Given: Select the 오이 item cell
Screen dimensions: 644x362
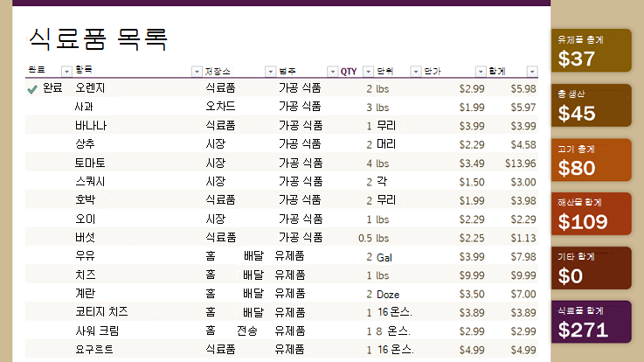Looking at the screenshot, I should pos(85,219).
